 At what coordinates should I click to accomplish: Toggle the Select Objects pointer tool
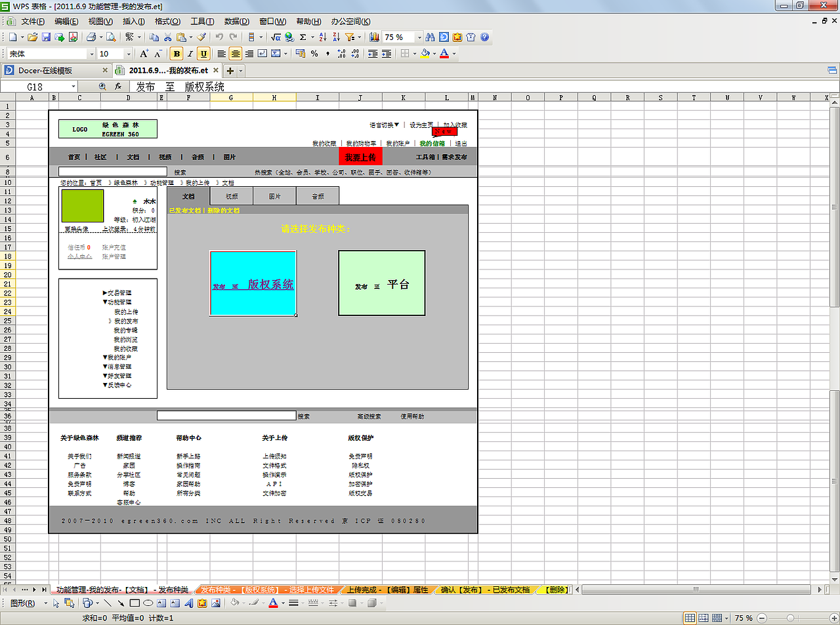click(x=56, y=603)
